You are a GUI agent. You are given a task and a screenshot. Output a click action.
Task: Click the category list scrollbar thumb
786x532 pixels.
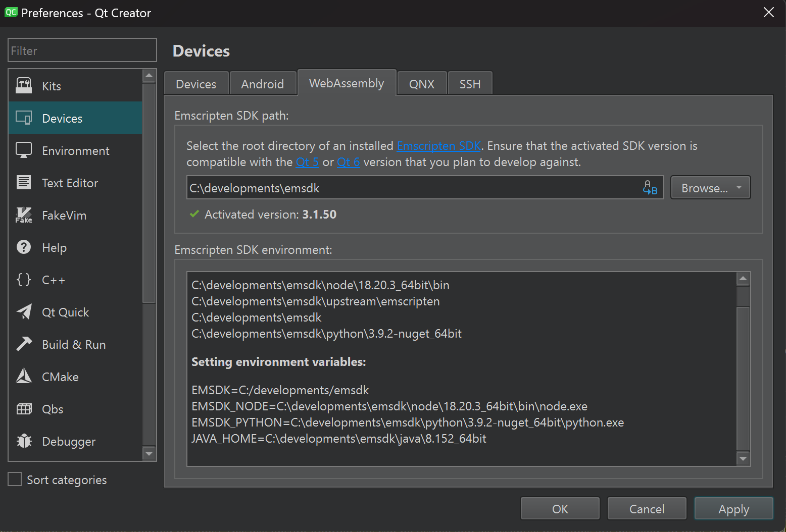pyautogui.click(x=149, y=193)
